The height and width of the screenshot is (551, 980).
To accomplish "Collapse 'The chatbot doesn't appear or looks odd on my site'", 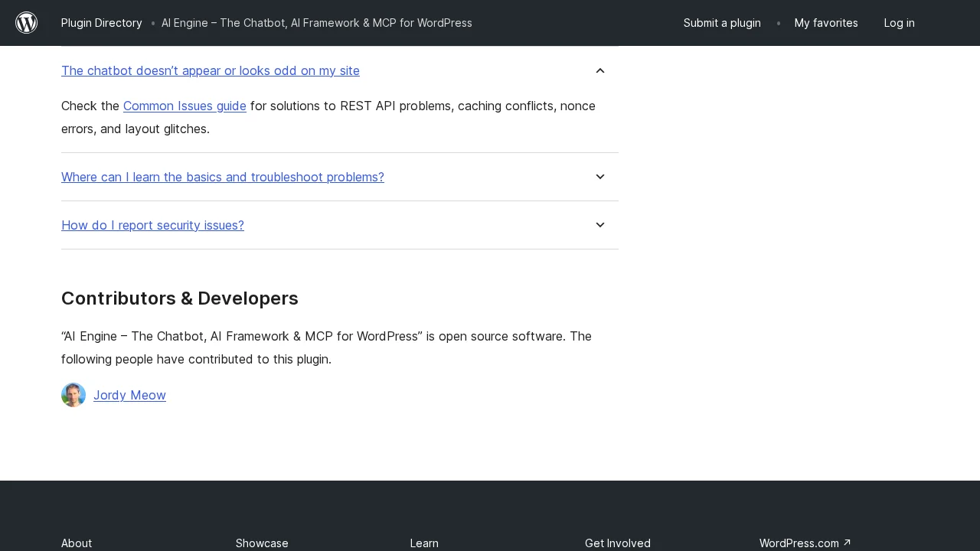I will coord(211,70).
